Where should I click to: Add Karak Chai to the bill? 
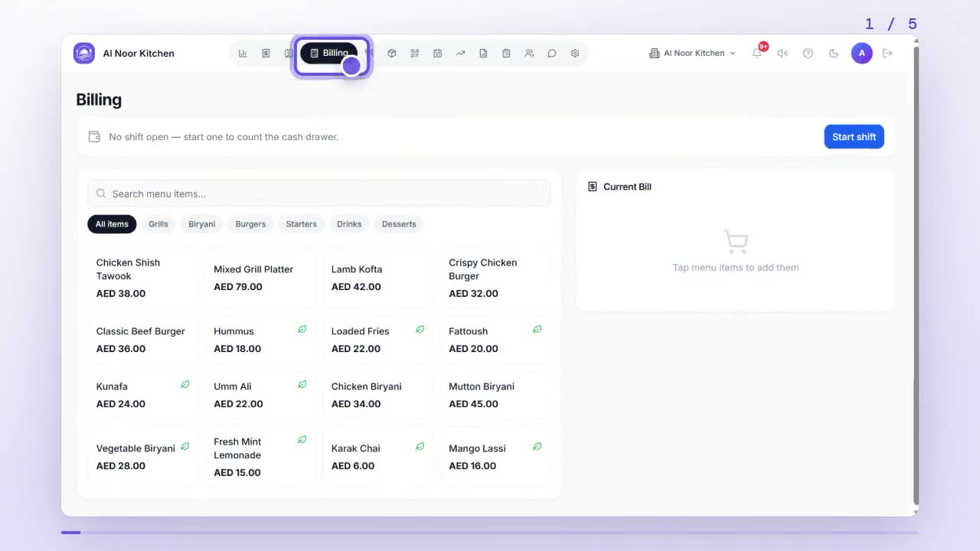click(x=378, y=457)
